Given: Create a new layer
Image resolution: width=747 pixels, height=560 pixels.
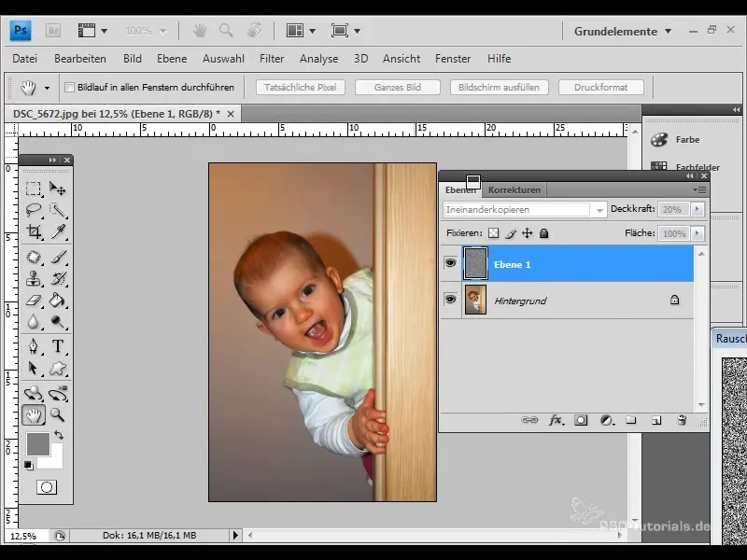Looking at the screenshot, I should 656,420.
